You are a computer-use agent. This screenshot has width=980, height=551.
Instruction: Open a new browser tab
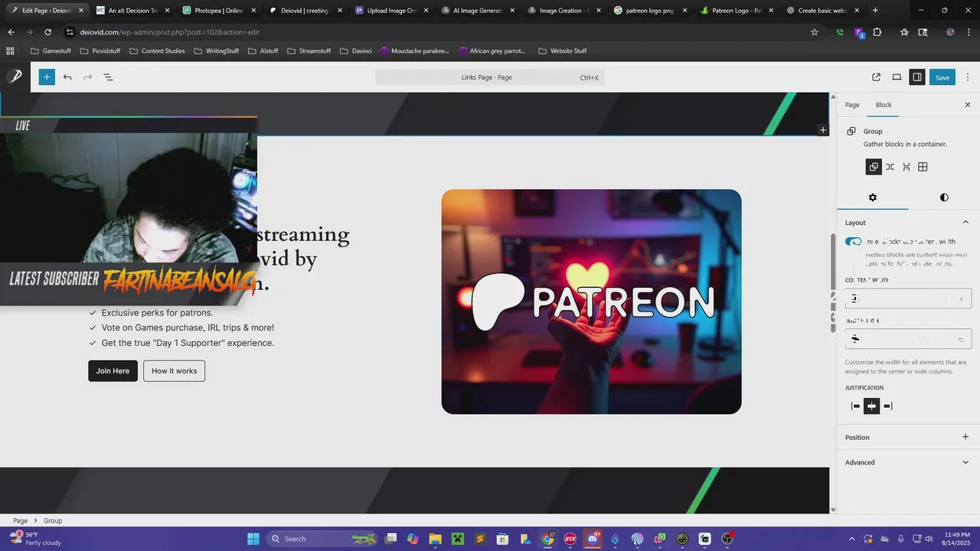[875, 11]
